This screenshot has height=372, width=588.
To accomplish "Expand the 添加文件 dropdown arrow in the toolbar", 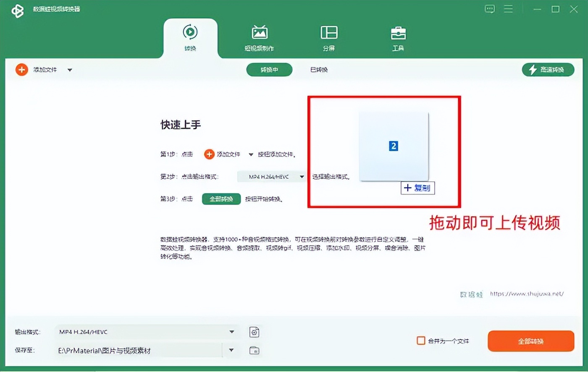I will pos(70,70).
